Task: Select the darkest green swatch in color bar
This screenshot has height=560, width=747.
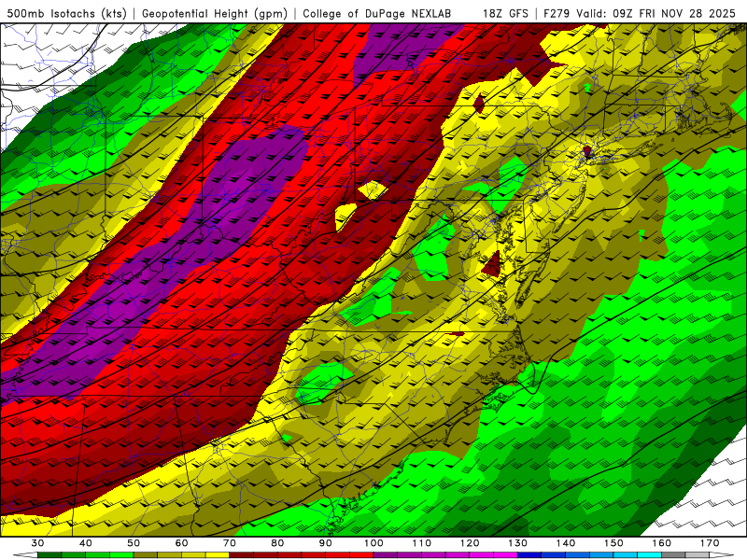Action: click(x=49, y=555)
